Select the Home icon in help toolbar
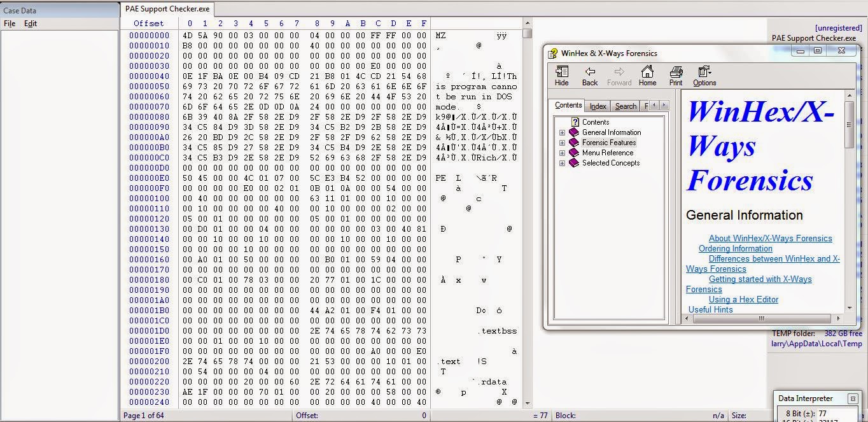Image resolution: width=868 pixels, height=422 pixels. [x=647, y=72]
